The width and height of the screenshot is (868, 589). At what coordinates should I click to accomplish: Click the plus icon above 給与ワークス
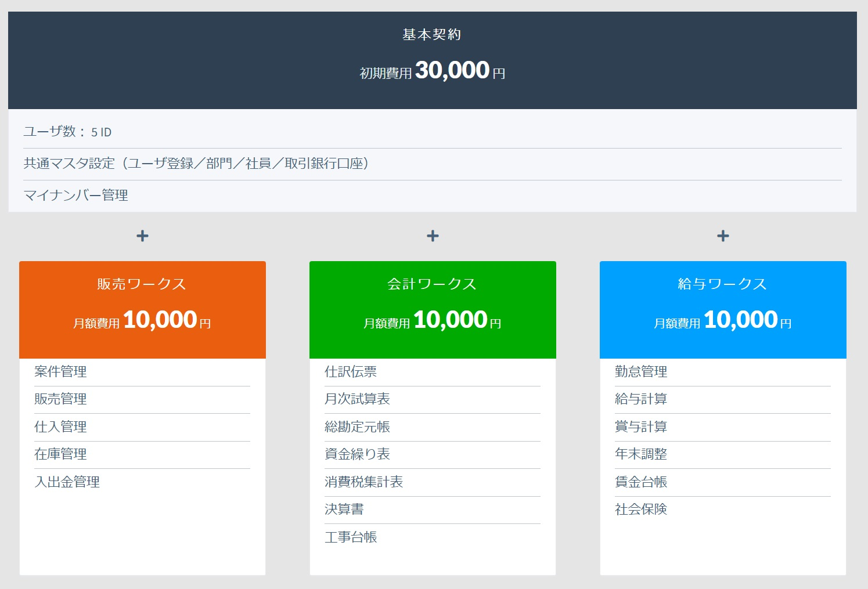pyautogui.click(x=723, y=236)
